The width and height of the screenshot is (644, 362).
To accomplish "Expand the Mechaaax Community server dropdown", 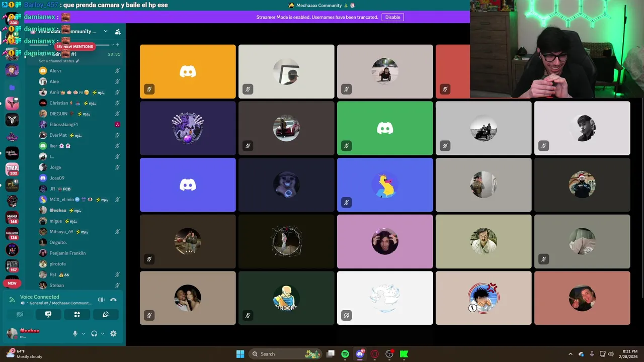I will pos(106,31).
